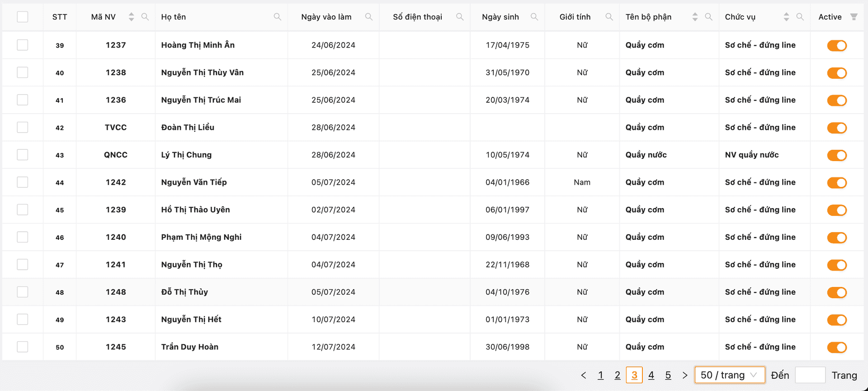The height and width of the screenshot is (391, 868).
Task: Click Ngày sinh search icon
Action: click(534, 17)
